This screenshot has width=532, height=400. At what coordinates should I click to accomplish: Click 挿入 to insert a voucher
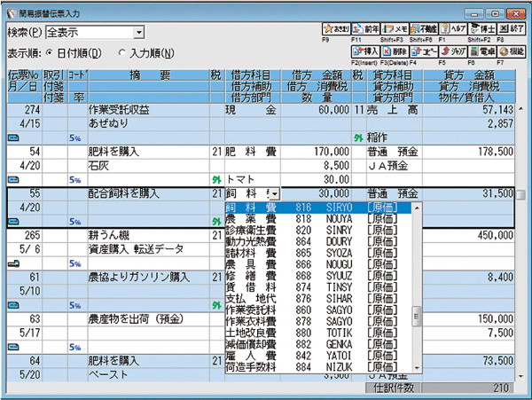pyautogui.click(x=364, y=51)
